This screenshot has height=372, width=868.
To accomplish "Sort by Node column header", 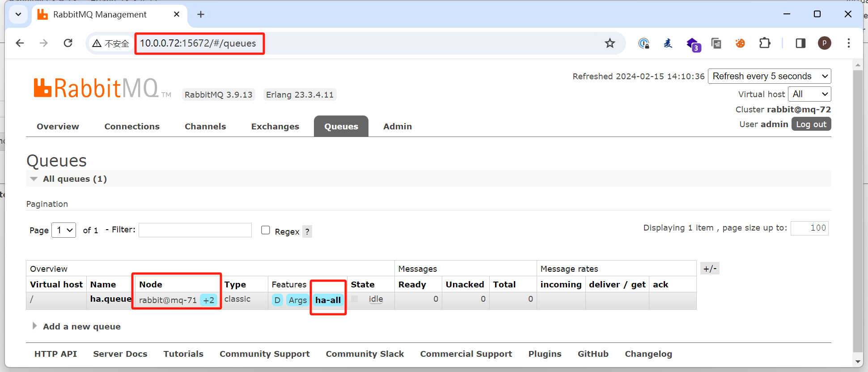I will pos(151,284).
